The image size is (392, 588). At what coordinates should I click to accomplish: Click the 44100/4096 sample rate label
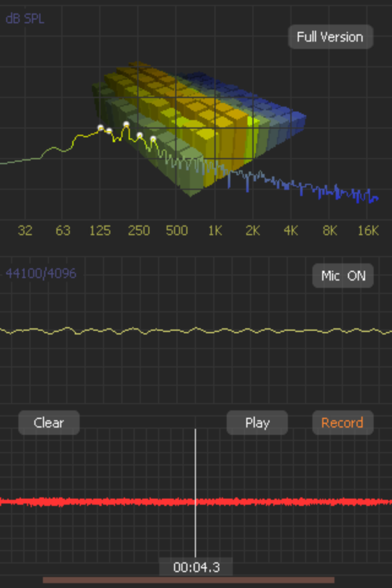point(41,273)
